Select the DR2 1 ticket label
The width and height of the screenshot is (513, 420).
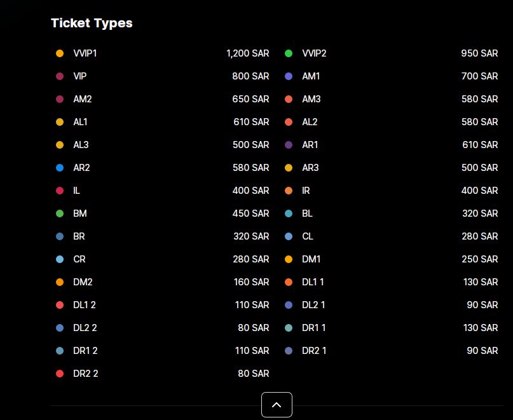point(314,351)
